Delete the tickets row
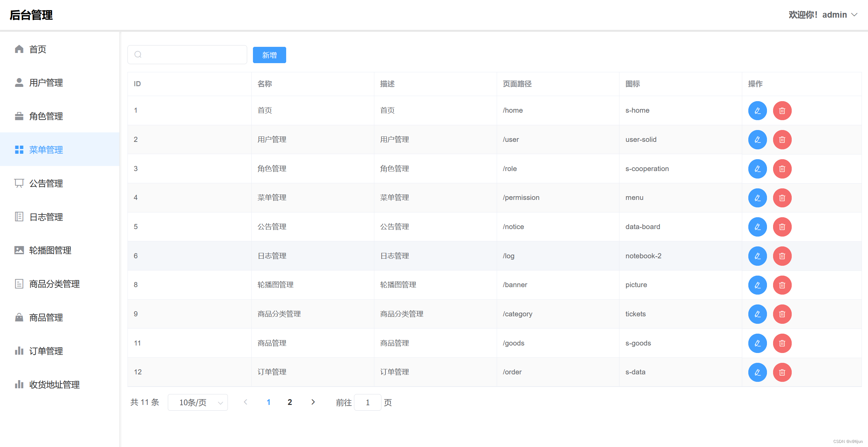The image size is (868, 447). click(x=782, y=314)
